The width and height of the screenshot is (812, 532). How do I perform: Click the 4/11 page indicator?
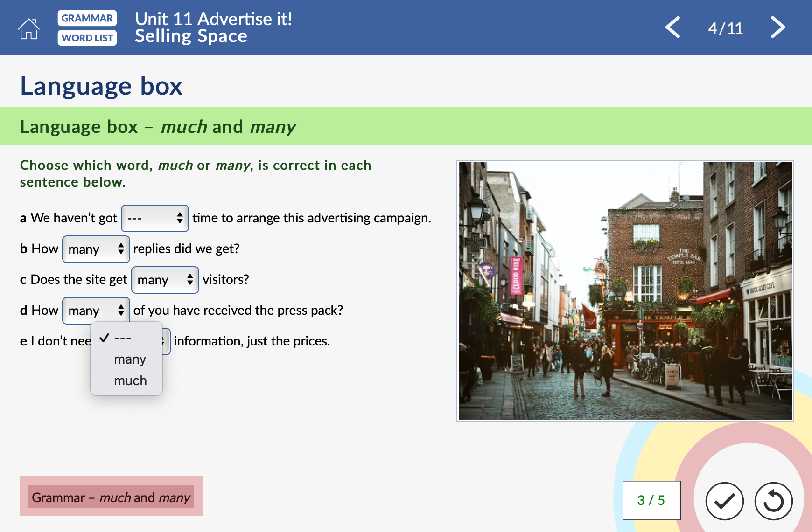725,28
